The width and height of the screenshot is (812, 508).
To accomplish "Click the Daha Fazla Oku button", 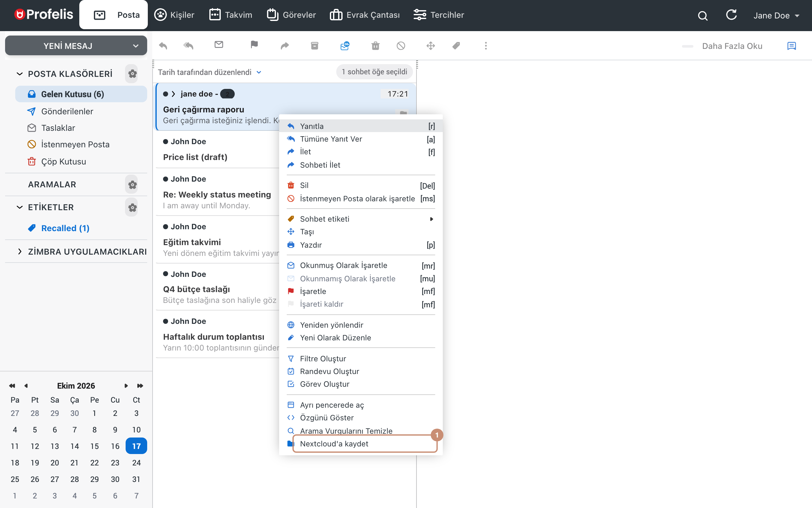I will tap(732, 46).
